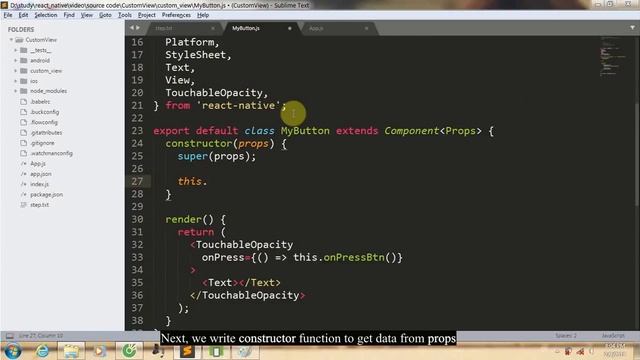
Task: Click the next tab arrow
Action: (138, 28)
